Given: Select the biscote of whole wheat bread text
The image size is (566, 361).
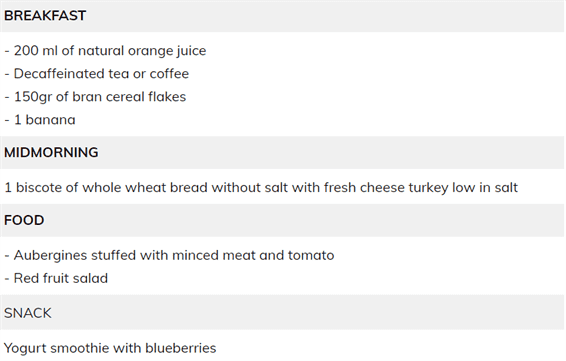Looking at the screenshot, I should click(x=112, y=188).
